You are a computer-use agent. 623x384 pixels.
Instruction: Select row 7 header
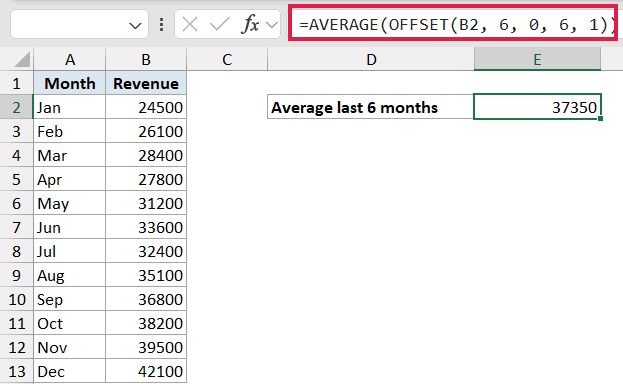[x=16, y=227]
